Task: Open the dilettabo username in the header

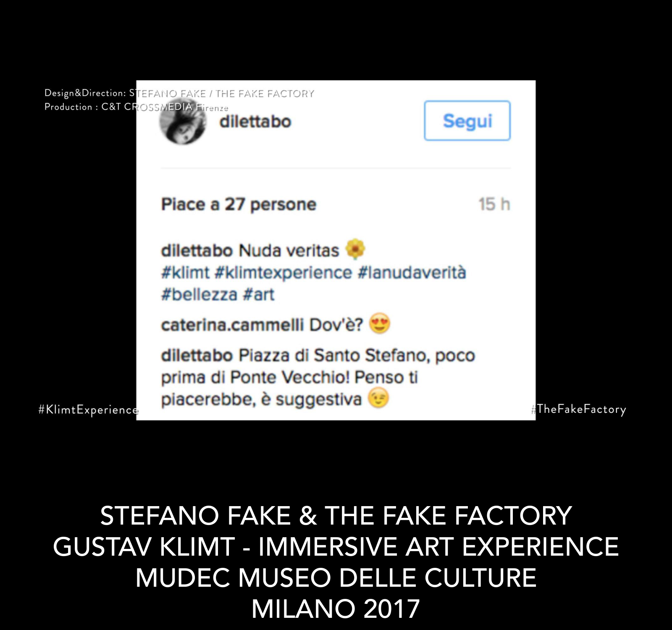Action: point(255,122)
